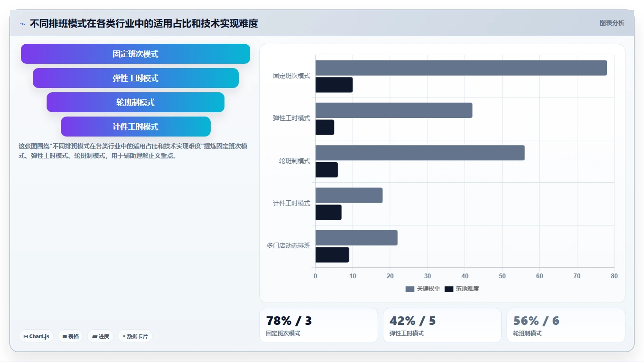This screenshot has width=644, height=362.
Task: Click the x-axis tick label 0
Action: click(315, 276)
